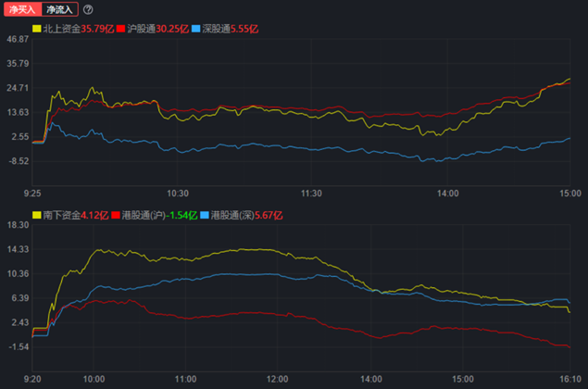This screenshot has height=389, width=588.
Task: Click the help question mark icon
Action: (88, 9)
